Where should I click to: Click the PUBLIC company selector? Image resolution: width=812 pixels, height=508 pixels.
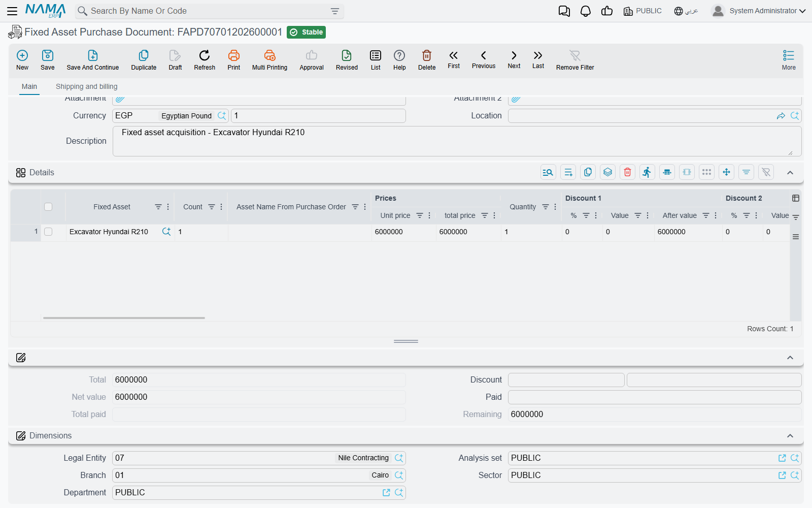coord(642,11)
